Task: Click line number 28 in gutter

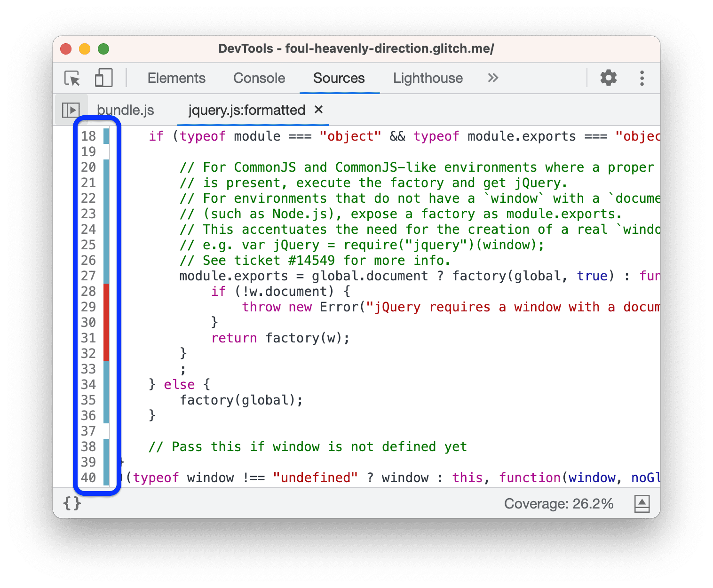Action: click(x=88, y=292)
